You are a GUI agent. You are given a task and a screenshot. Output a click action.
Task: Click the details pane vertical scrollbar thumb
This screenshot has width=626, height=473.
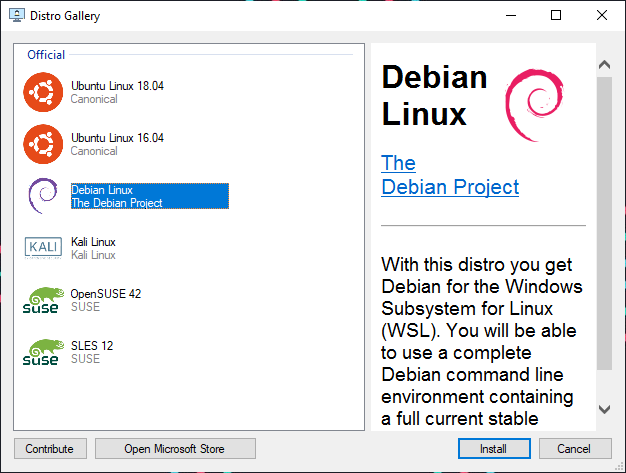click(604, 224)
